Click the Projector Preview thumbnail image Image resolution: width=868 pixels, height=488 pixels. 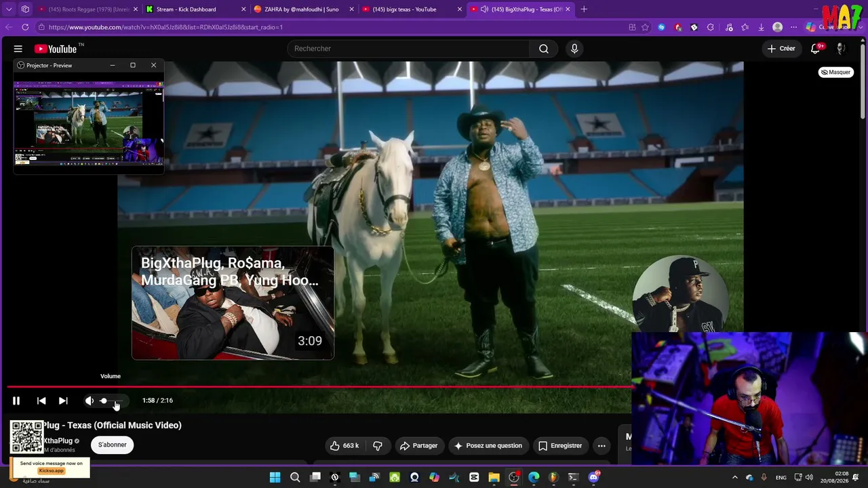click(89, 123)
